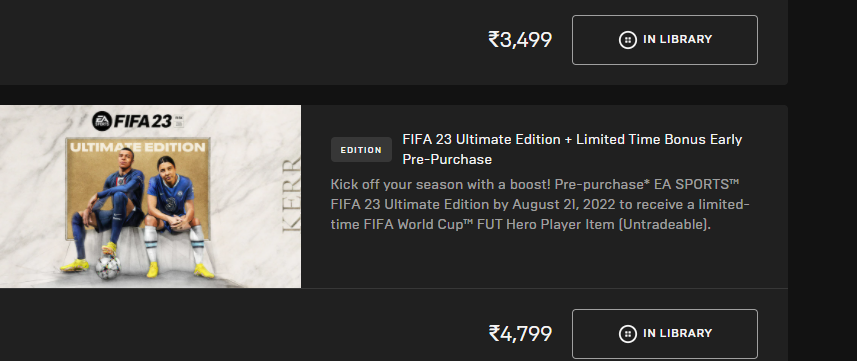
Task: Open the FIFA 23 Ultimate Edition cover thumbnail
Action: pos(150,196)
